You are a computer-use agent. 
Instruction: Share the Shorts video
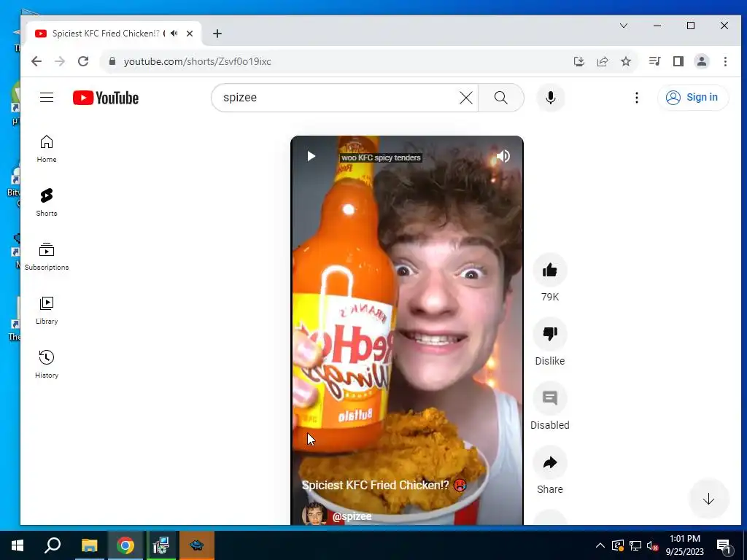[x=550, y=462]
